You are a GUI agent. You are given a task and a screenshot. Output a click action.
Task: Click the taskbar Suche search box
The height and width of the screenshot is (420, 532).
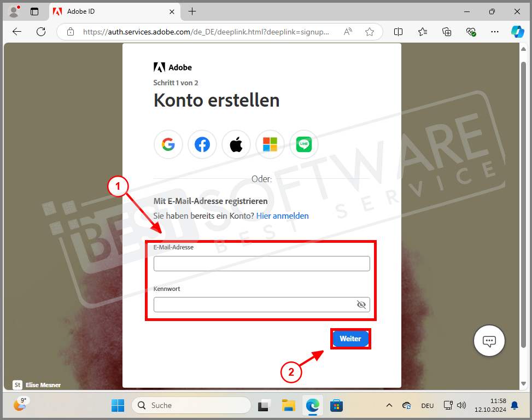pyautogui.click(x=191, y=405)
